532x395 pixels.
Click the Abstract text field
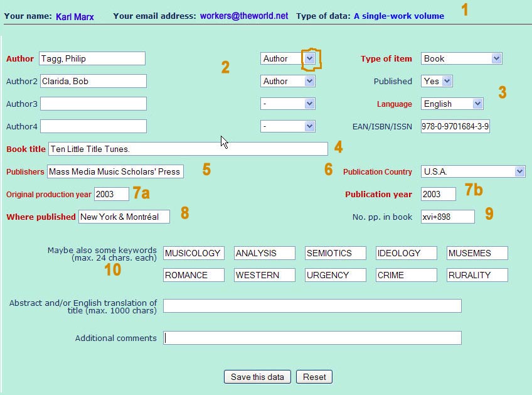click(x=312, y=306)
